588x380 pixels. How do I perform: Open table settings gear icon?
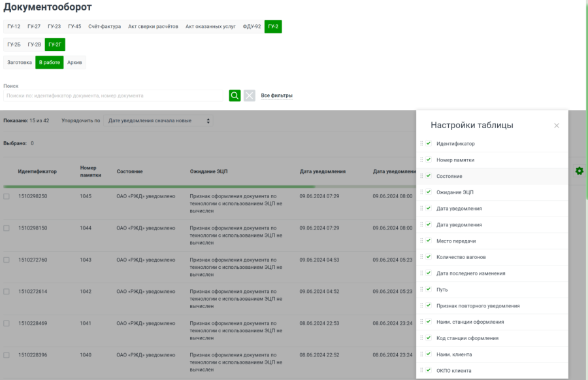coord(579,171)
